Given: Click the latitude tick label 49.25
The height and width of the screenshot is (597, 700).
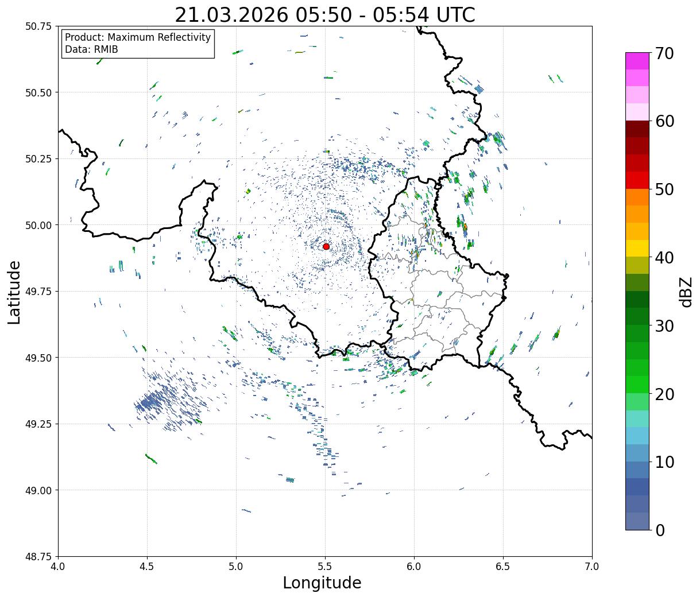Looking at the screenshot, I should [x=38, y=424].
